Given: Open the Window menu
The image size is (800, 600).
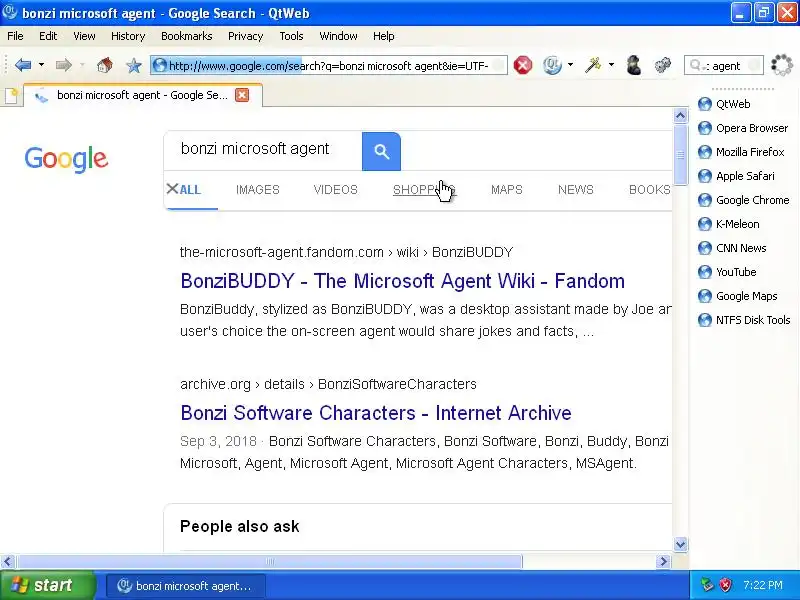Looking at the screenshot, I should (338, 36).
